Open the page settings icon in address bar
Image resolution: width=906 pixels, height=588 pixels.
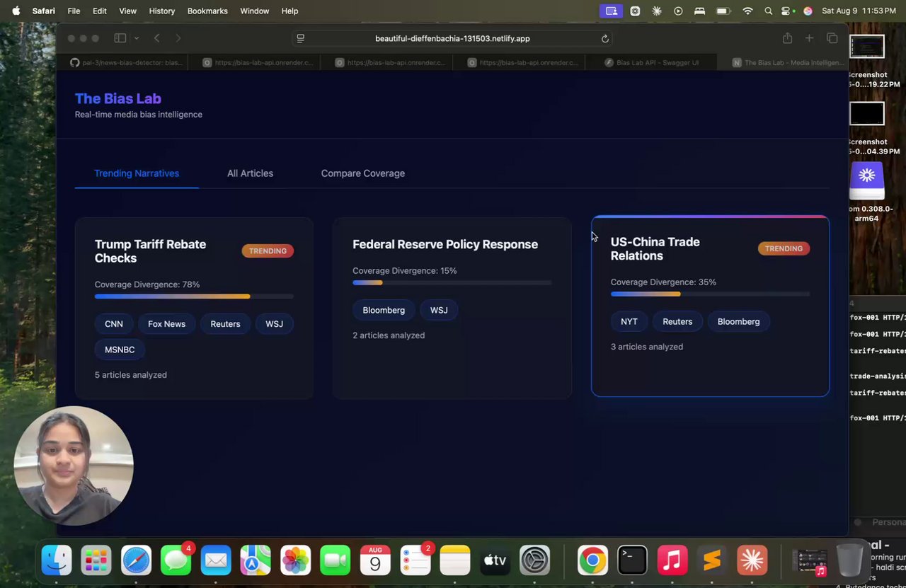coord(301,38)
